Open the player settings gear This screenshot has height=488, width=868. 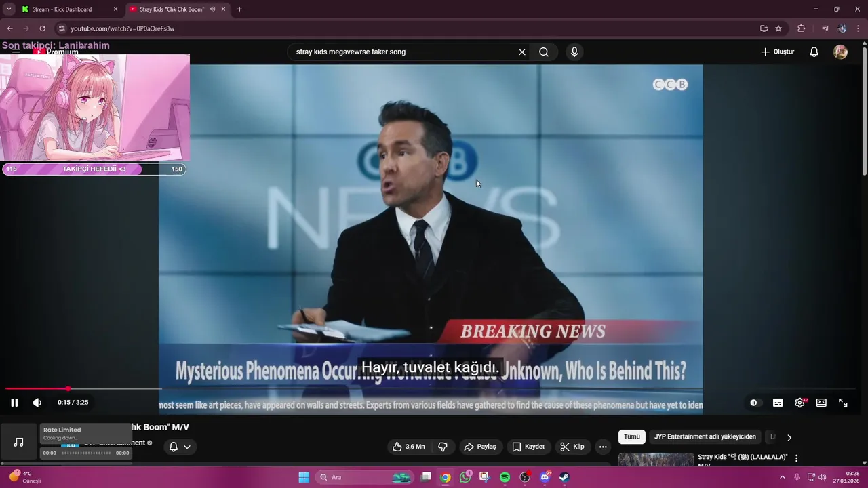tap(800, 403)
